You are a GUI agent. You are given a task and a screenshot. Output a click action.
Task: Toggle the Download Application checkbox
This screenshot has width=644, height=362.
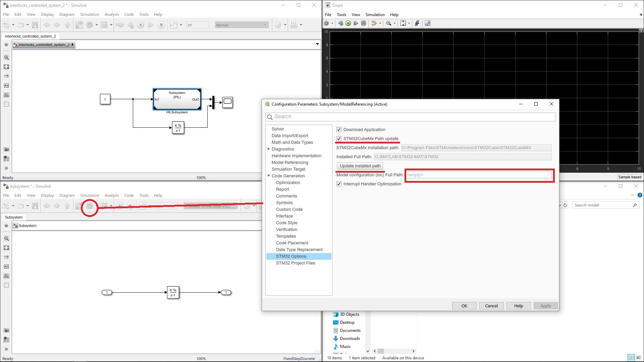339,130
